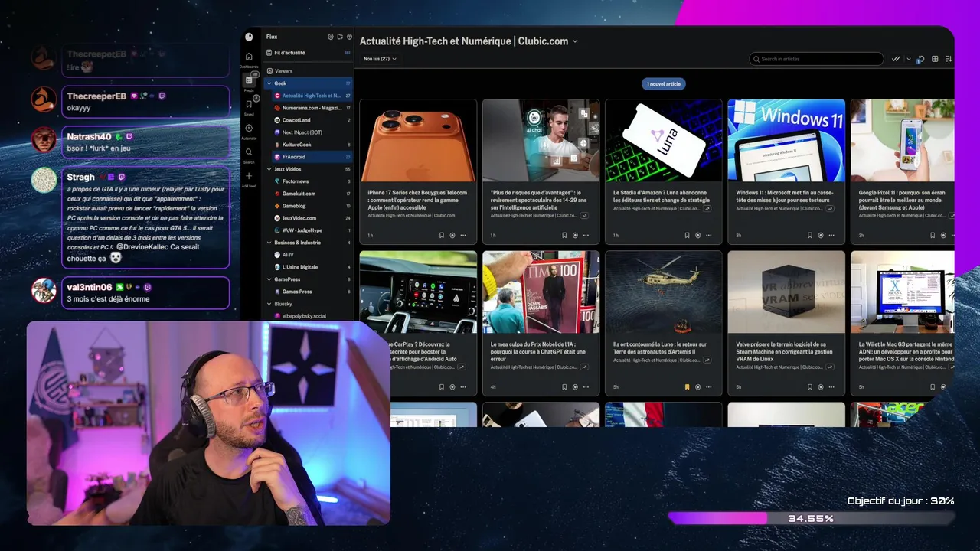Open the Numerama.com feed
The height and width of the screenshot is (551, 980).
click(x=312, y=108)
